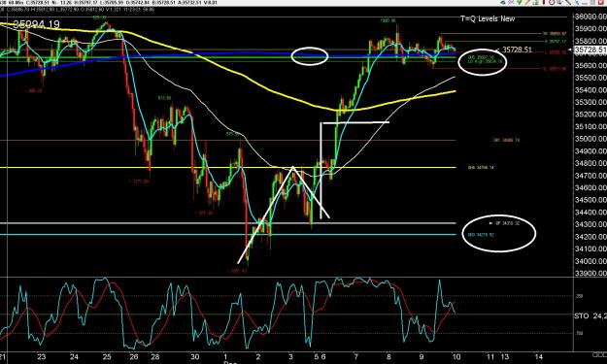Click date 30 on the time axis
This screenshot has width=607, height=364.
(195, 357)
